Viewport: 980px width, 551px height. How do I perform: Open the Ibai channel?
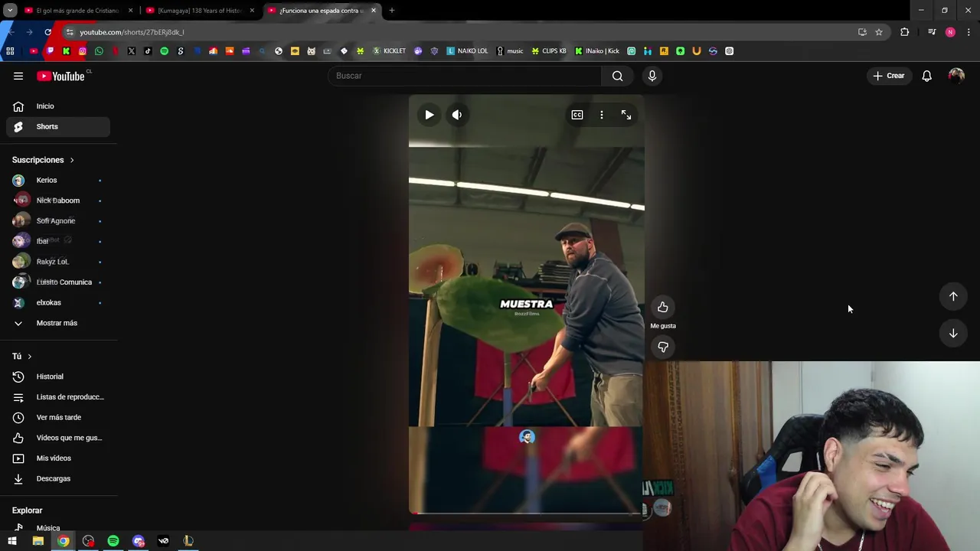58,241
